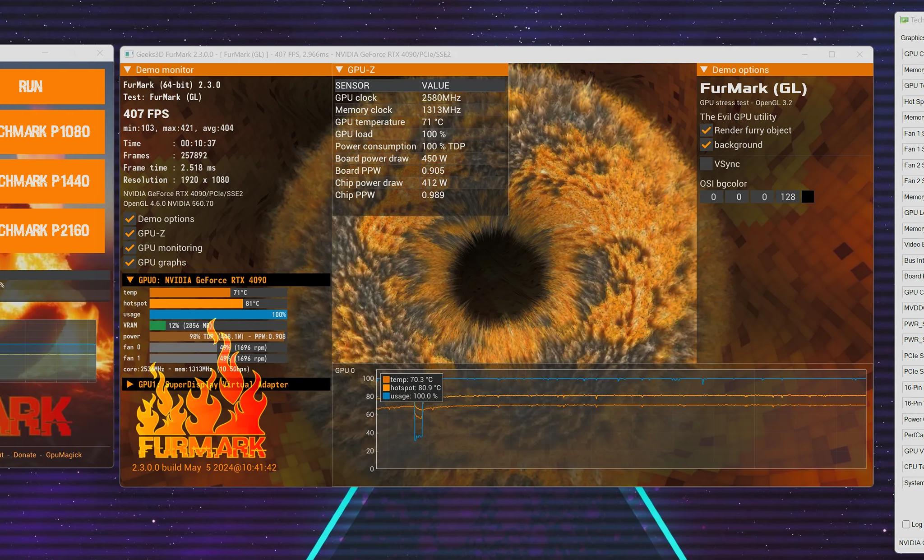Select the OSI bgcolor field showing 128

coord(788,197)
